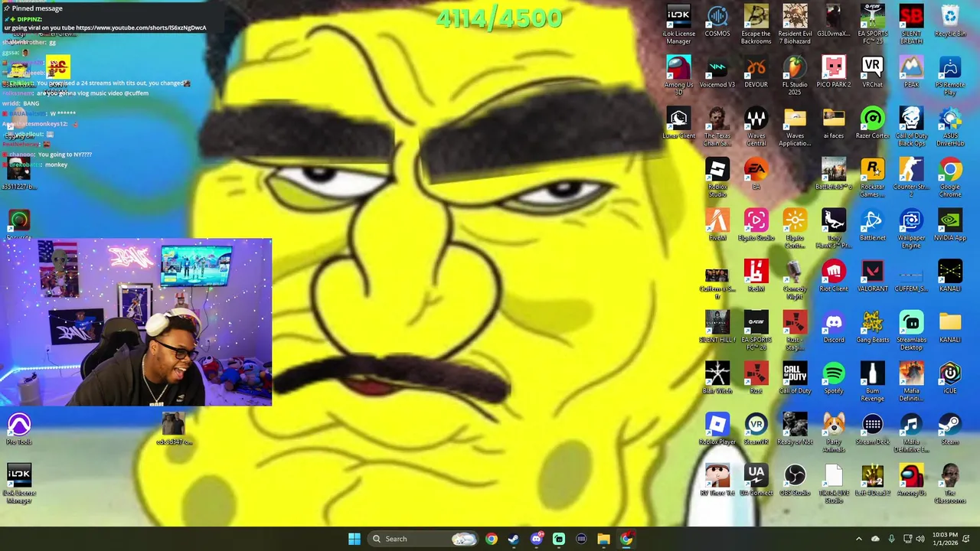The height and width of the screenshot is (551, 980).
Task: Launch FiveM from the desktop
Action: point(717,226)
